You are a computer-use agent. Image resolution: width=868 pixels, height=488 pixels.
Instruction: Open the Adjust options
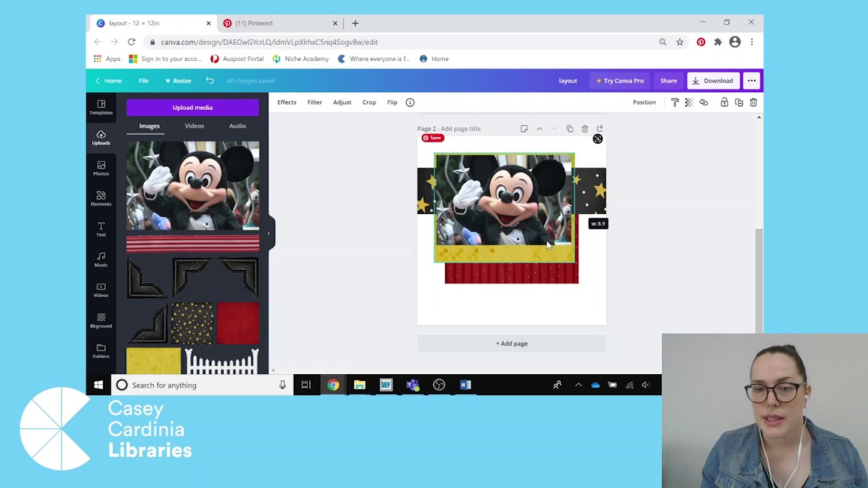(342, 102)
